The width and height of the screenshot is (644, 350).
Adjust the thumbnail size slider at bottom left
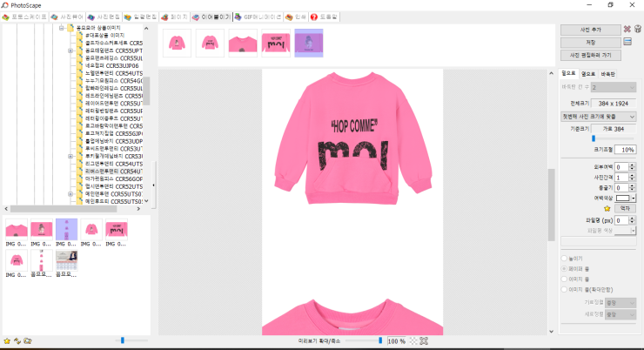123,340
